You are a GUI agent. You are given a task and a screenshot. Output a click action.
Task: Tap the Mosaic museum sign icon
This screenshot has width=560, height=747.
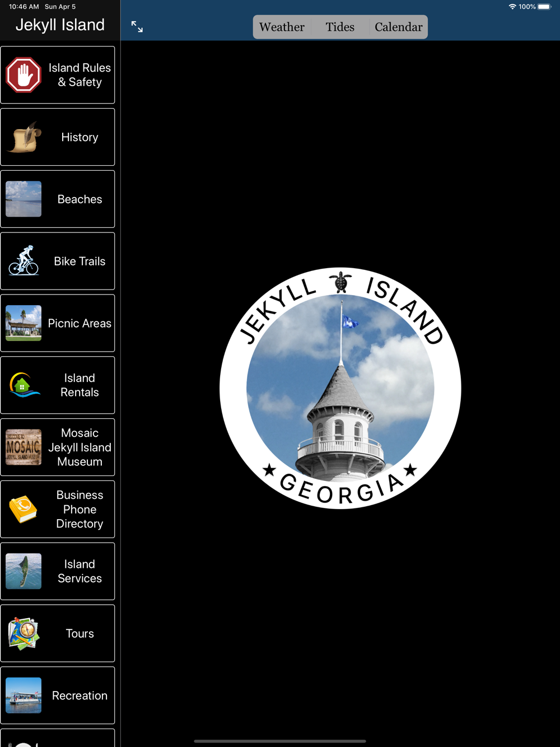(24, 447)
